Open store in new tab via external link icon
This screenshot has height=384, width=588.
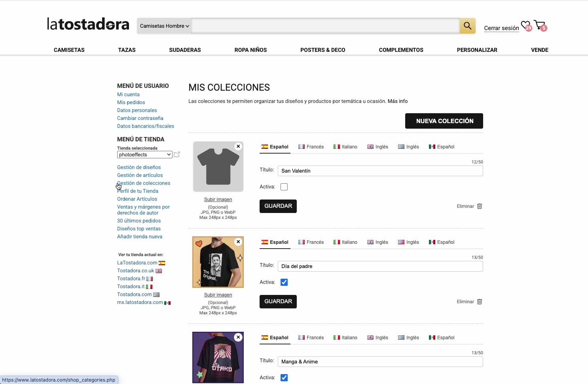tap(176, 154)
